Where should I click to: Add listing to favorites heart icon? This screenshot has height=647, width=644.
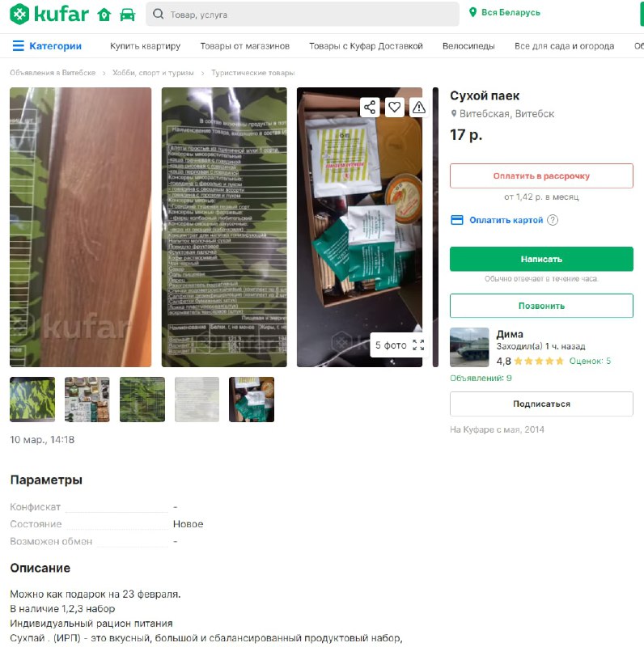[x=394, y=108]
